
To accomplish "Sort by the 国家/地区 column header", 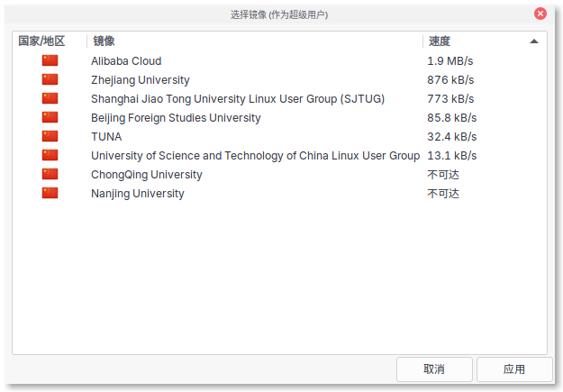I will coord(41,41).
